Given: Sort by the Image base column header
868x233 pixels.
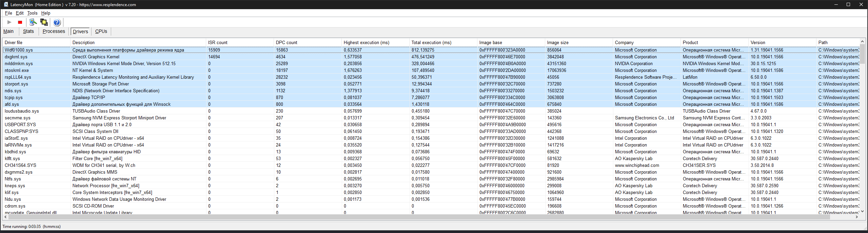Looking at the screenshot, I should click(511, 42).
